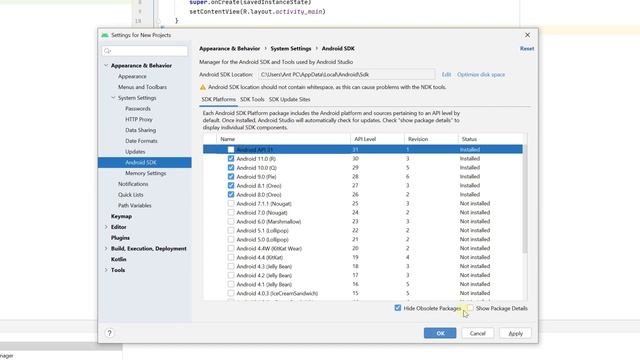This screenshot has width=640, height=360.
Task: Click the warning triangle icon by SDK location
Action: (x=203, y=87)
